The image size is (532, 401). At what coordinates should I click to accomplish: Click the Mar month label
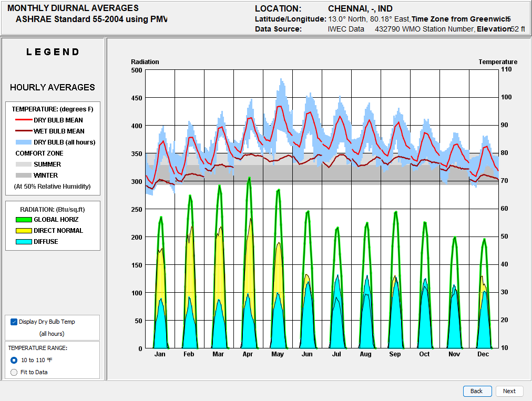(218, 354)
